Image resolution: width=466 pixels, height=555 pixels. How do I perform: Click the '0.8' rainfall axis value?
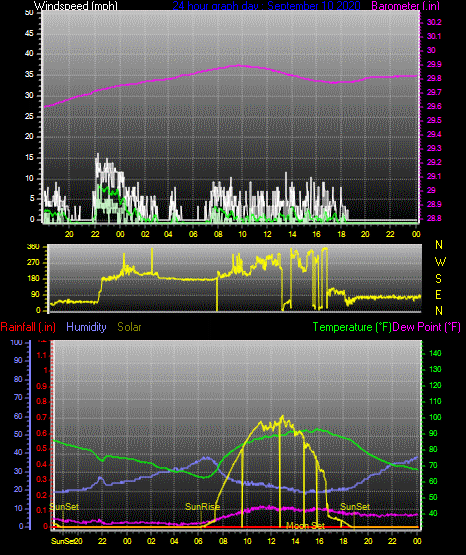(42, 401)
